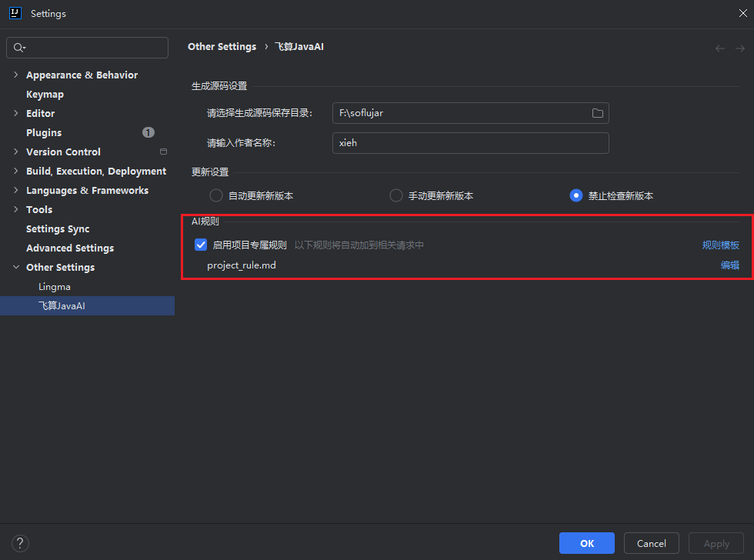Click the 请选择生成源码保存目录 label

(x=260, y=113)
